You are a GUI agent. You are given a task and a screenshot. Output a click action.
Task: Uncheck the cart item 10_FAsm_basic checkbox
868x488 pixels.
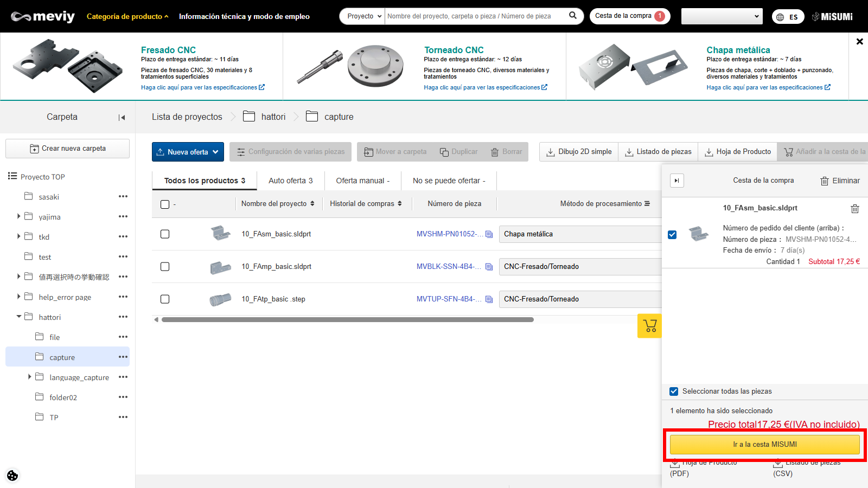672,235
